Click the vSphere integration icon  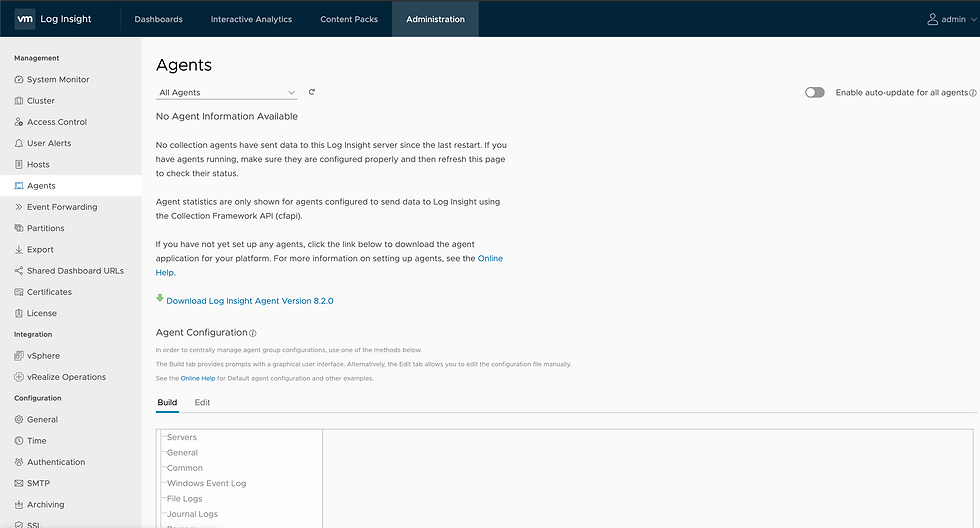19,356
